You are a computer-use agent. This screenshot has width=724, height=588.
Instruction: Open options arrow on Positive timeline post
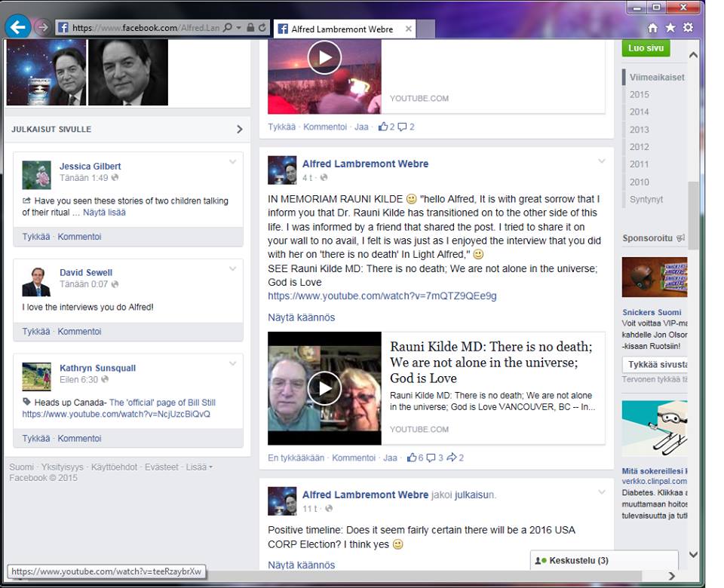pos(602,492)
